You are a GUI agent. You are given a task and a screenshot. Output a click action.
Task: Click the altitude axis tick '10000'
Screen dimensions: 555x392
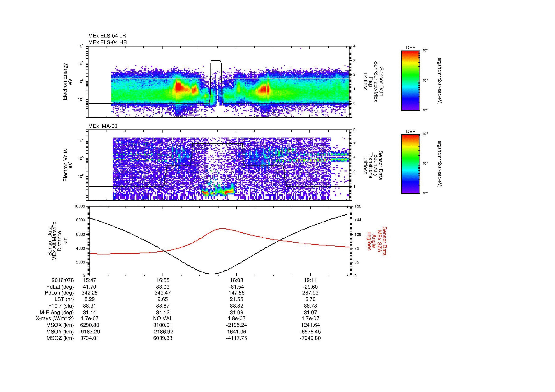coord(80,206)
